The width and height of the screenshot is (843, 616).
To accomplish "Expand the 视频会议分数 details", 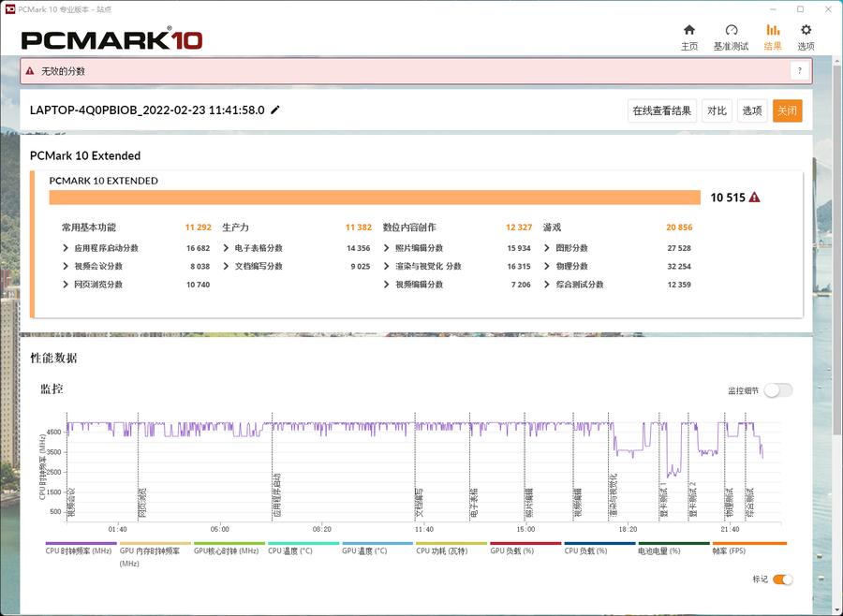I will click(x=66, y=267).
